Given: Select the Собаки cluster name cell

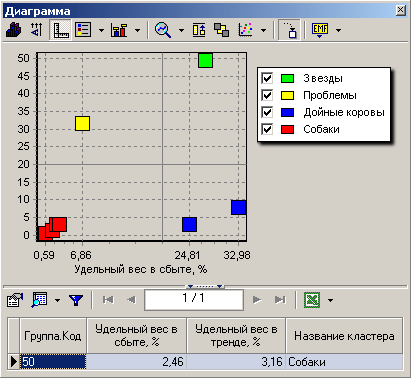Looking at the screenshot, I should pyautogui.click(x=344, y=362).
